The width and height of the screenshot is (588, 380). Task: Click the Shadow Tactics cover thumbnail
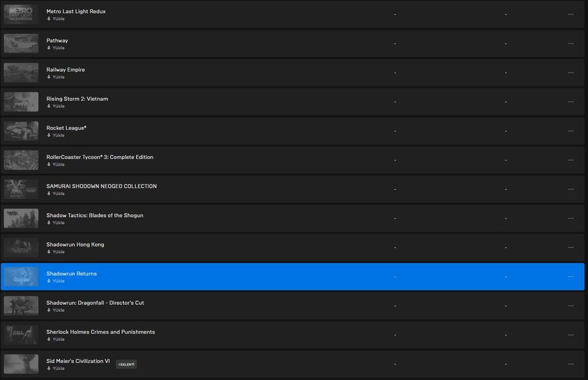[21, 218]
